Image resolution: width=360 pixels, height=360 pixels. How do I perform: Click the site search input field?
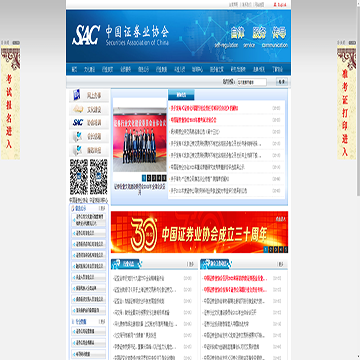tap(252, 82)
